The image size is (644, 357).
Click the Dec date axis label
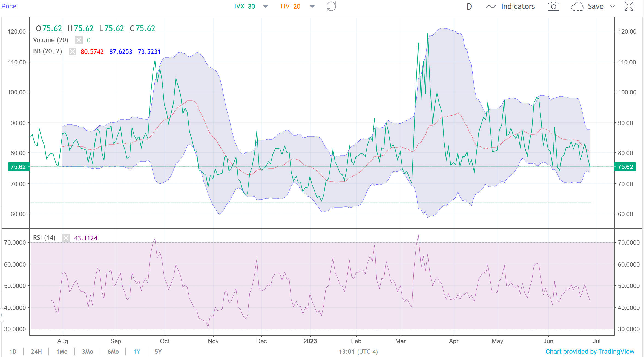pos(261,341)
